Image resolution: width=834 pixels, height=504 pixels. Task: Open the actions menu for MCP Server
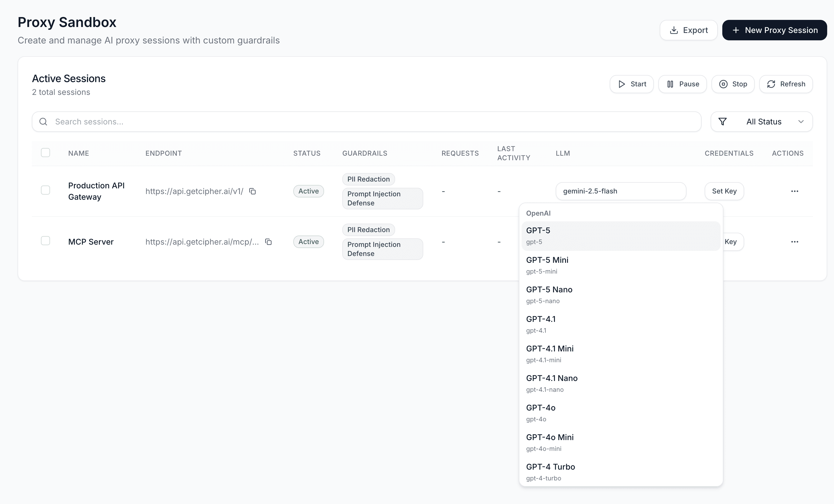pos(795,241)
